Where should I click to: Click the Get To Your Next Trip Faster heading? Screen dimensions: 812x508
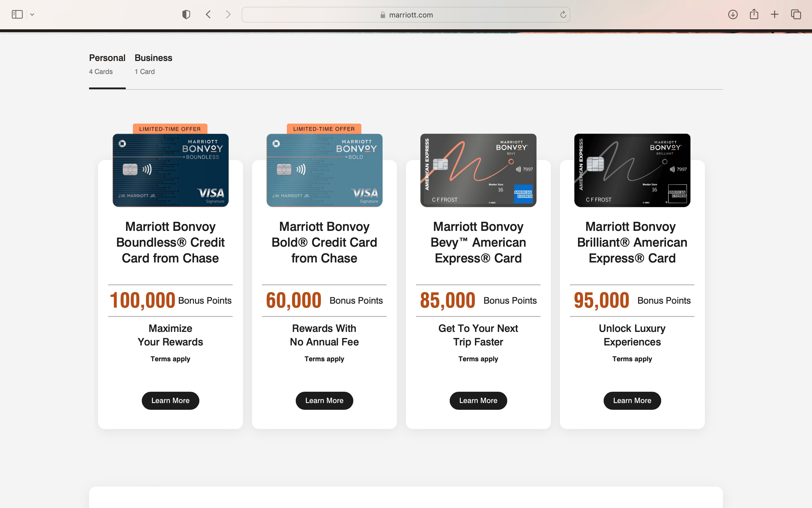point(478,335)
